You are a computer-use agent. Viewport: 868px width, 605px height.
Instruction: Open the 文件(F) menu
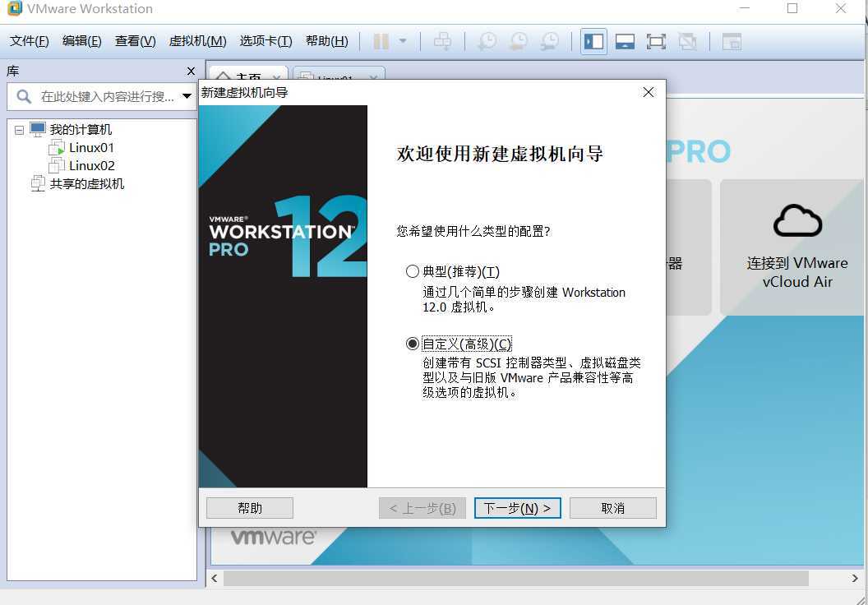(x=30, y=41)
